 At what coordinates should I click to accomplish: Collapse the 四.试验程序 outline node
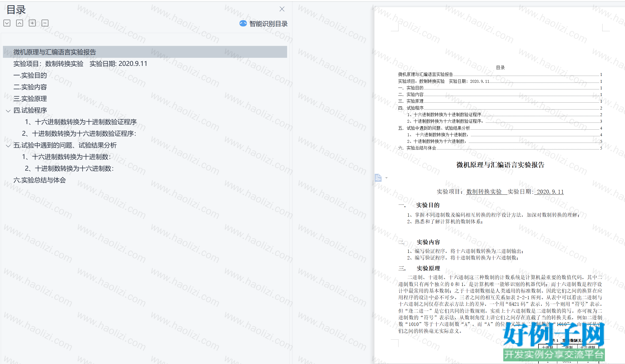(8, 111)
